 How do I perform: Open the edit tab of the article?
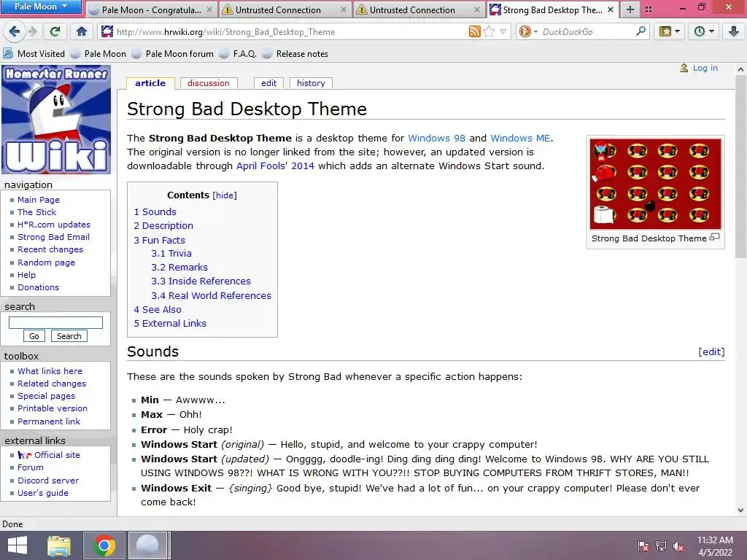click(268, 83)
